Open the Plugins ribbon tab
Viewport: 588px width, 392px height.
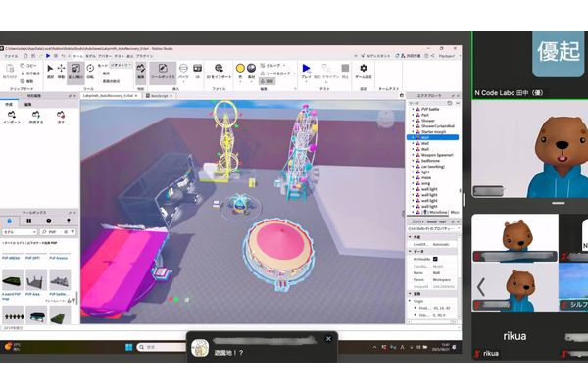pyautogui.click(x=144, y=56)
